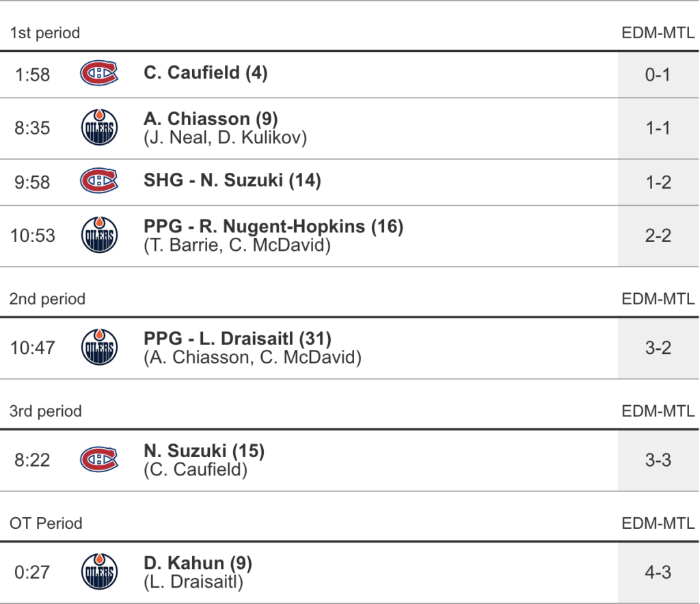The image size is (700, 604).
Task: Click the 1st period section header
Action: 44,33
